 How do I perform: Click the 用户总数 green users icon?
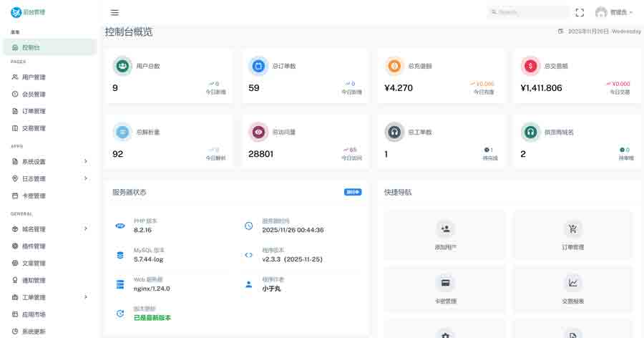(x=122, y=66)
